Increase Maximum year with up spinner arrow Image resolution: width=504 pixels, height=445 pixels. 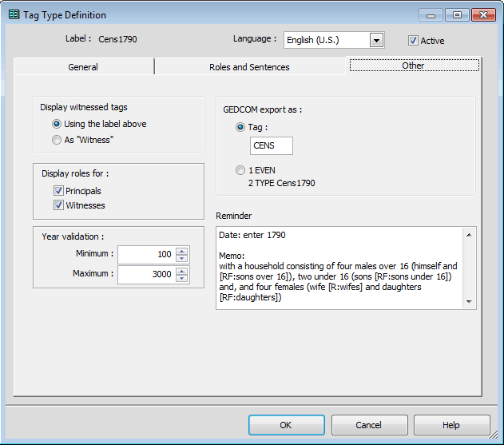click(x=181, y=271)
